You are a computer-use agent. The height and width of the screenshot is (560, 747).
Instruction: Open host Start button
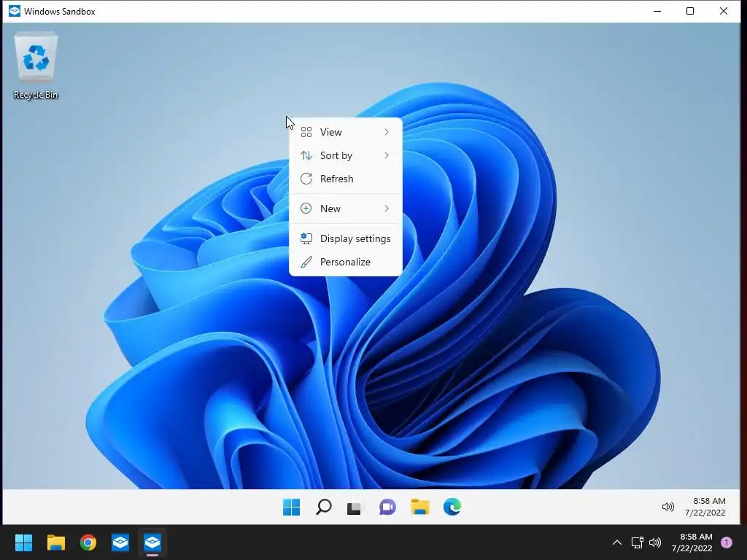coord(23,542)
